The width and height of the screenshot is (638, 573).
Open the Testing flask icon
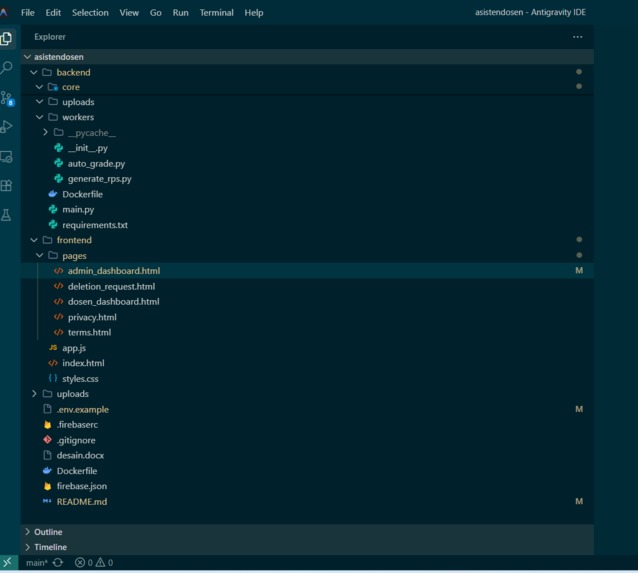(7, 215)
